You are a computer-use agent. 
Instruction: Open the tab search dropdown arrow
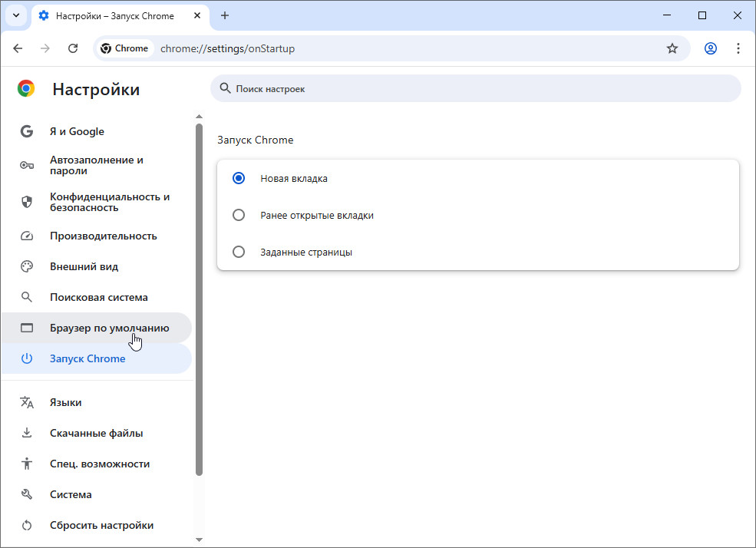tap(15, 15)
